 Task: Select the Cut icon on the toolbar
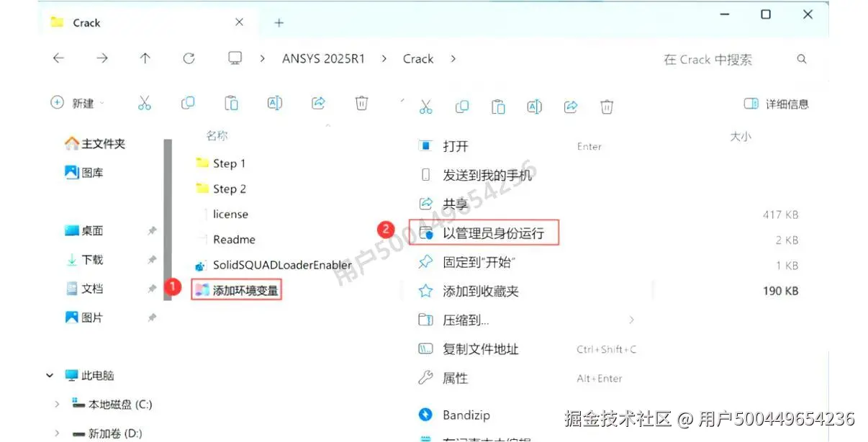pyautogui.click(x=145, y=103)
